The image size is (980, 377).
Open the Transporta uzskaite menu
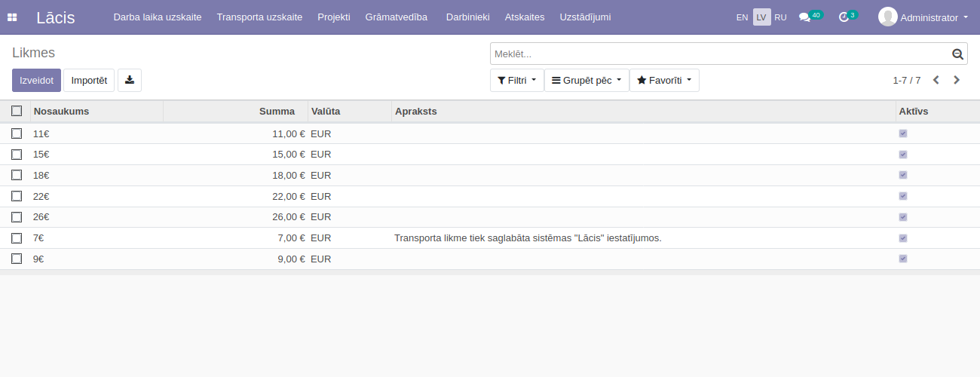pos(259,17)
